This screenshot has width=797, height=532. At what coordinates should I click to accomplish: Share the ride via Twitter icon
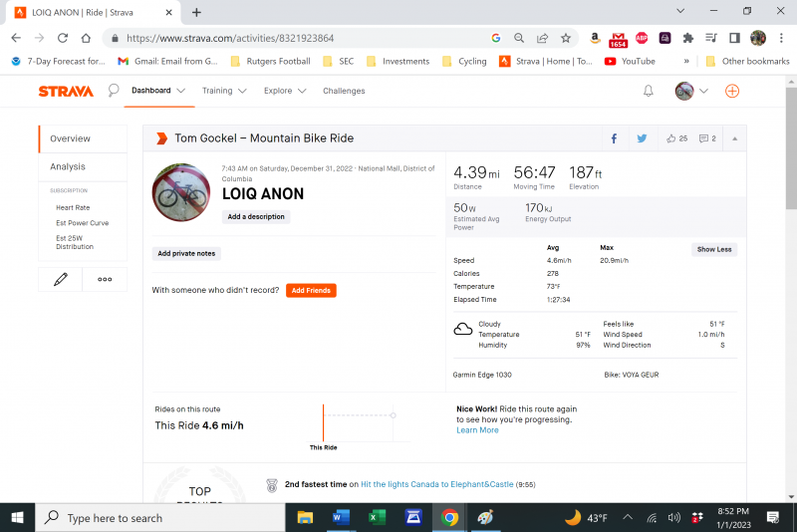point(642,138)
